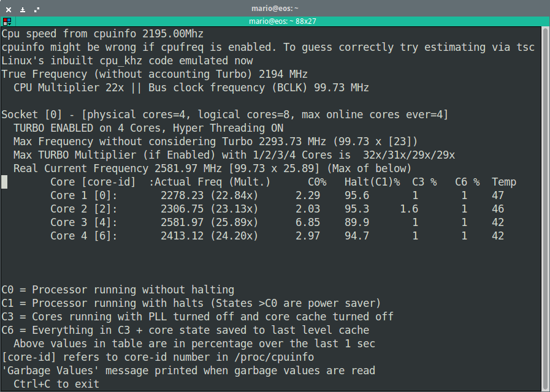Click the terminal application icon in the title bar
Image resolution: width=550 pixels, height=392 pixels.
point(7,20)
